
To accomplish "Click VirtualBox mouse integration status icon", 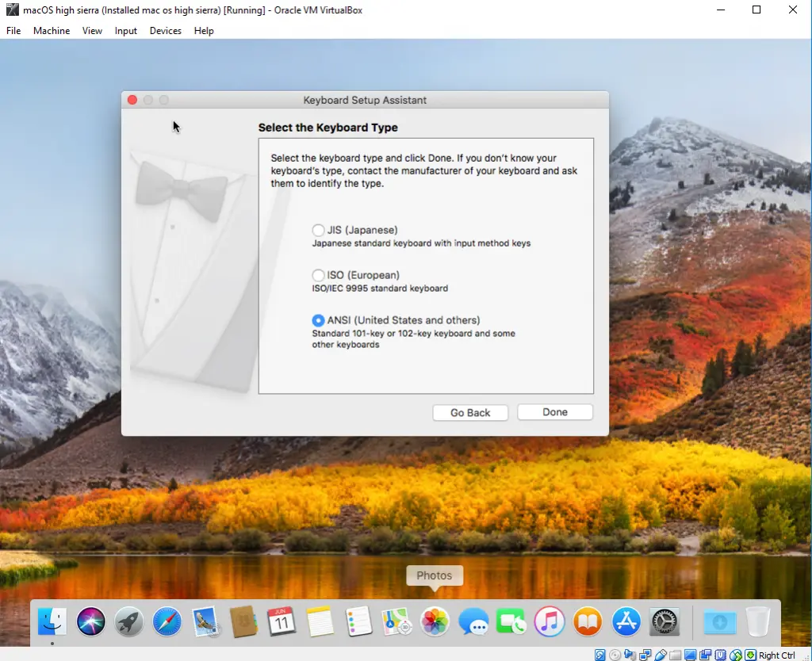I will point(736,655).
